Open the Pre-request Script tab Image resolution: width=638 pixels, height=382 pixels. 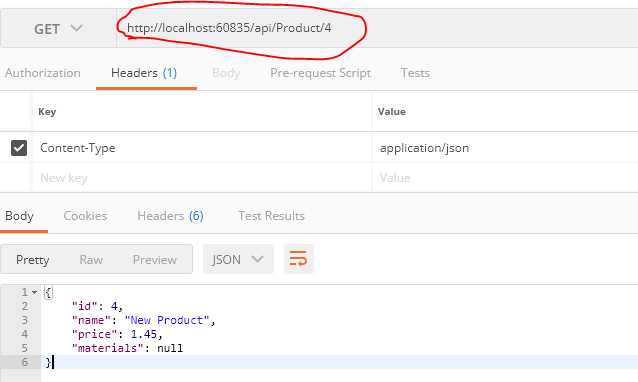[321, 73]
